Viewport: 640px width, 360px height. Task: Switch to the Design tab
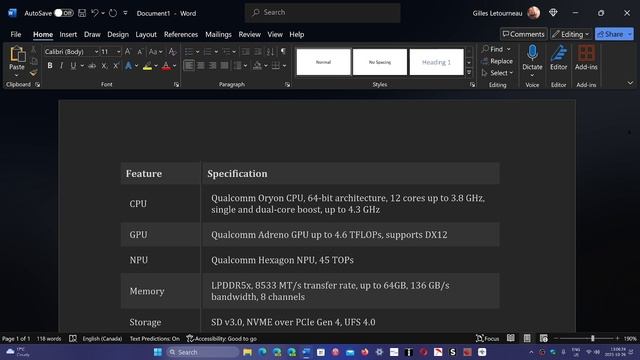coord(118,34)
